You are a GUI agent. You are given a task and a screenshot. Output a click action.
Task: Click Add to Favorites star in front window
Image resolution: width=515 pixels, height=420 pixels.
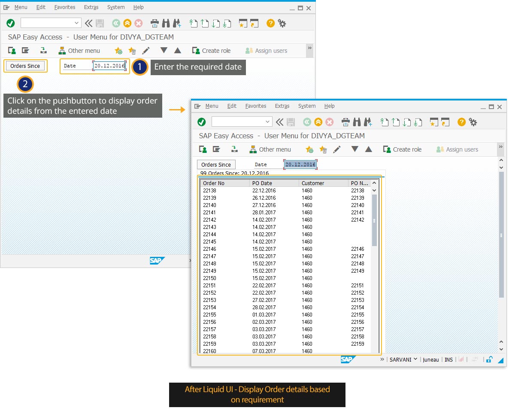[309, 149]
